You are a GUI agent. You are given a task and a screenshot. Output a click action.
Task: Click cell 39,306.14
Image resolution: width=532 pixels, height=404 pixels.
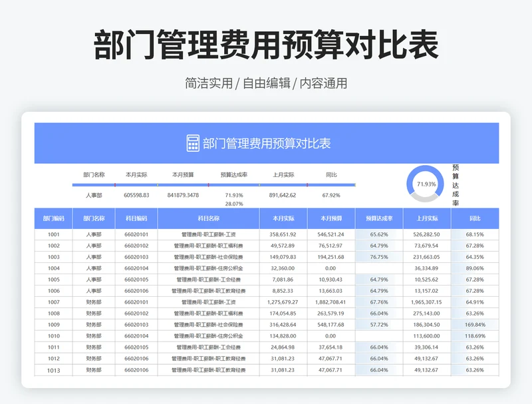[x=426, y=347]
